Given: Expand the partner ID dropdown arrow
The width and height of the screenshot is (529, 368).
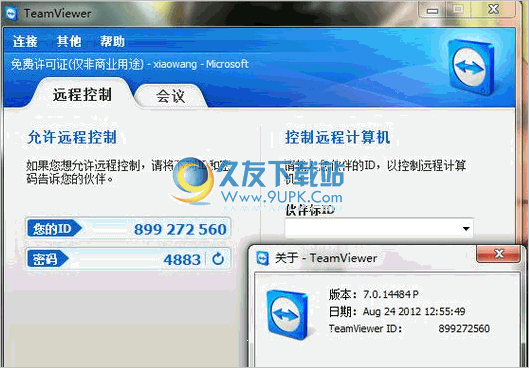Looking at the screenshot, I should coord(466,229).
